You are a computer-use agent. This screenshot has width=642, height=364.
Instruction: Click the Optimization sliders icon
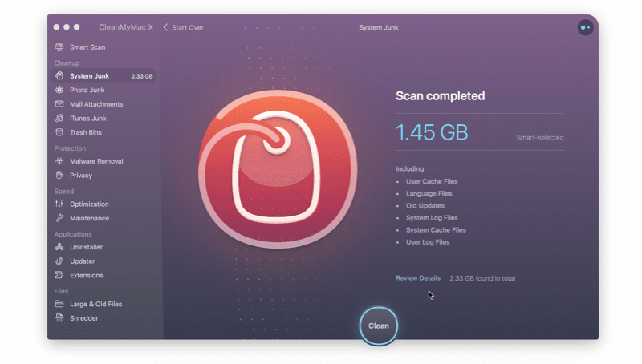[x=59, y=204]
